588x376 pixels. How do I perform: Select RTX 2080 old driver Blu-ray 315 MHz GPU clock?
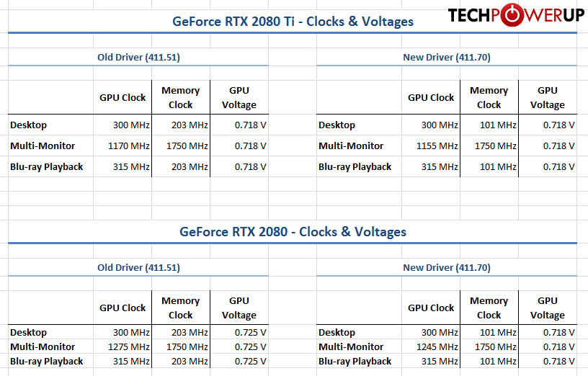(131, 362)
